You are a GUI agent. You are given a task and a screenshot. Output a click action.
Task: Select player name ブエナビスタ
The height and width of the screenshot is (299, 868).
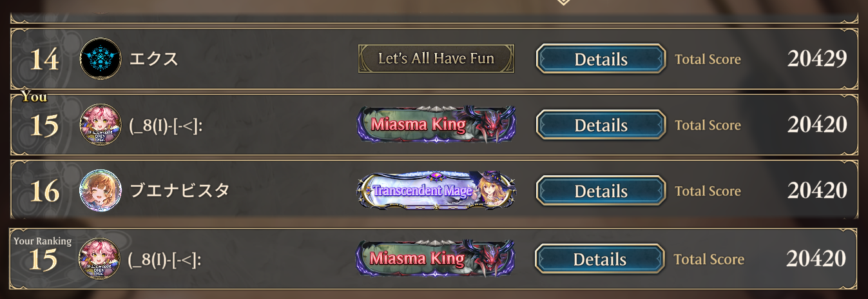(x=179, y=191)
